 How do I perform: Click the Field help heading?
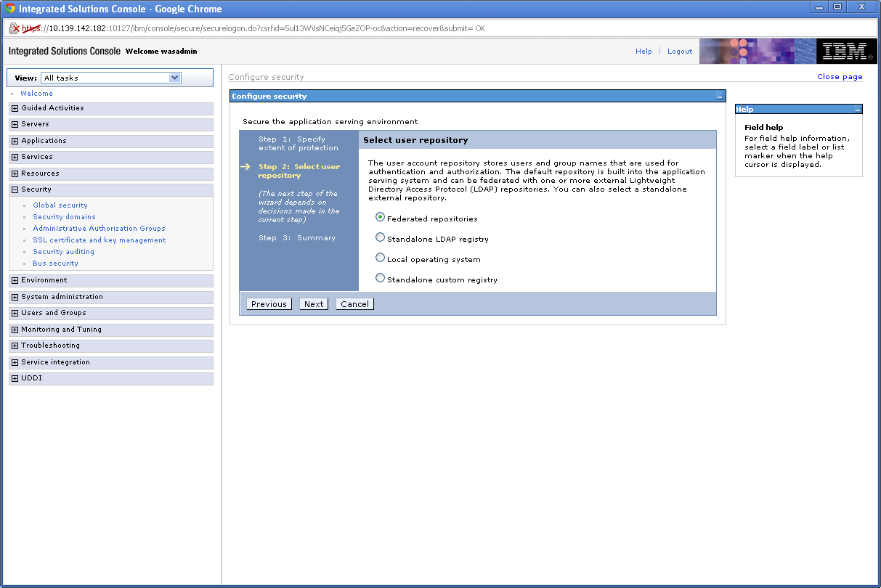click(x=763, y=127)
